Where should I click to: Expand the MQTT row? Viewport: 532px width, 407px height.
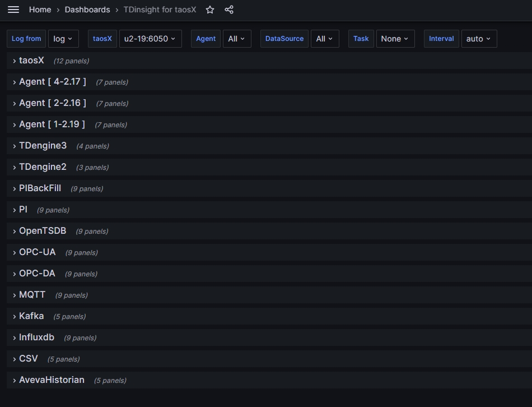32,295
